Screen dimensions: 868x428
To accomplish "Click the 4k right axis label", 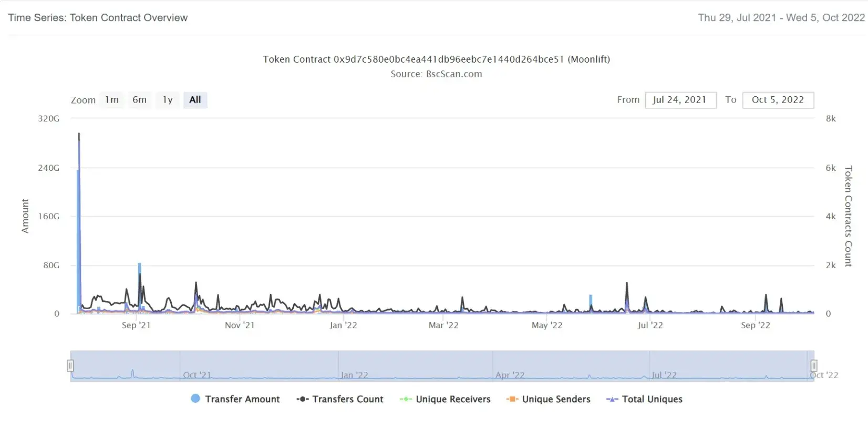I will click(831, 217).
